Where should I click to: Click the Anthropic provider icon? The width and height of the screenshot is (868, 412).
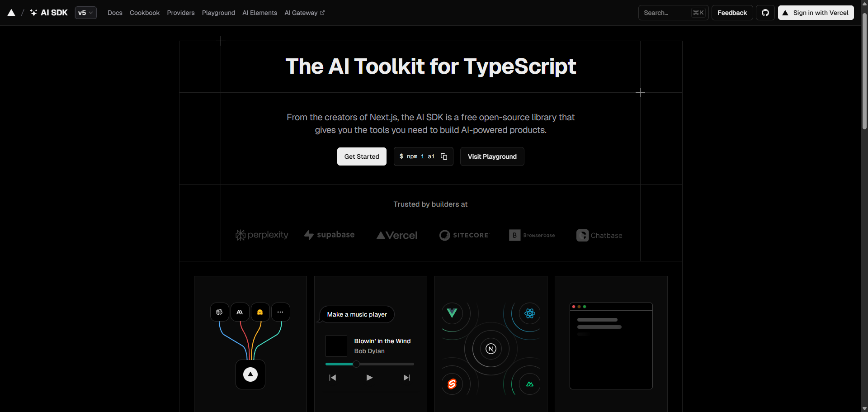tap(240, 312)
